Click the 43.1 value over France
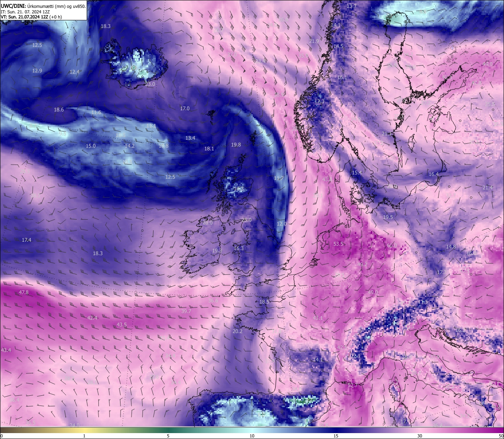The image size is (504, 439). coord(318,318)
